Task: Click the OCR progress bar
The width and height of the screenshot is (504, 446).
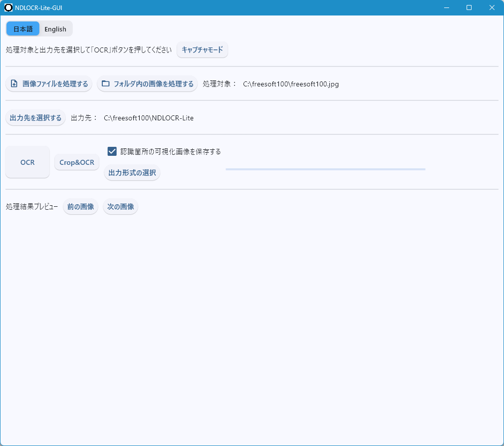Action: pyautogui.click(x=325, y=169)
